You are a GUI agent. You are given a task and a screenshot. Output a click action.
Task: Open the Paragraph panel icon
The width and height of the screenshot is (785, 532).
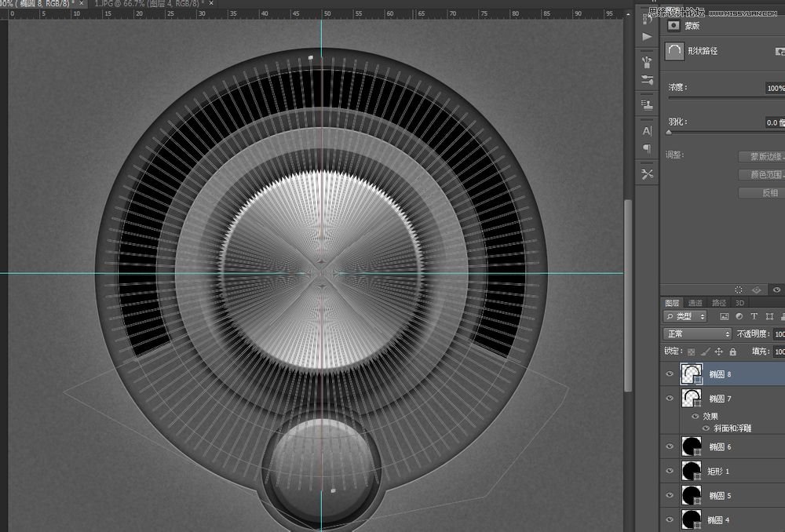647,149
